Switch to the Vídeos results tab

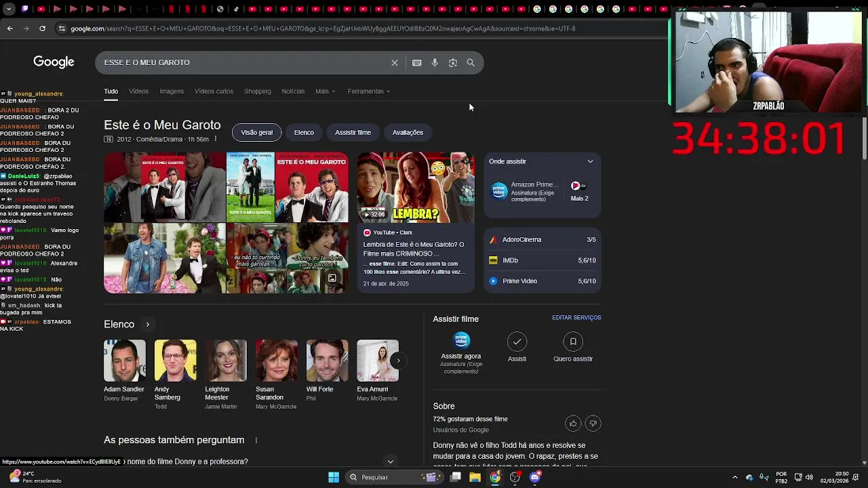138,91
